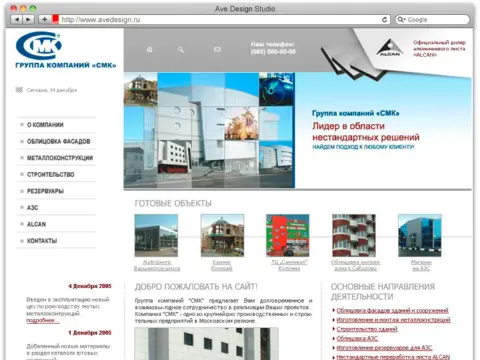Click the 1 Декабря 2005 news date
Screen dimensions: 480x360
[90, 333]
